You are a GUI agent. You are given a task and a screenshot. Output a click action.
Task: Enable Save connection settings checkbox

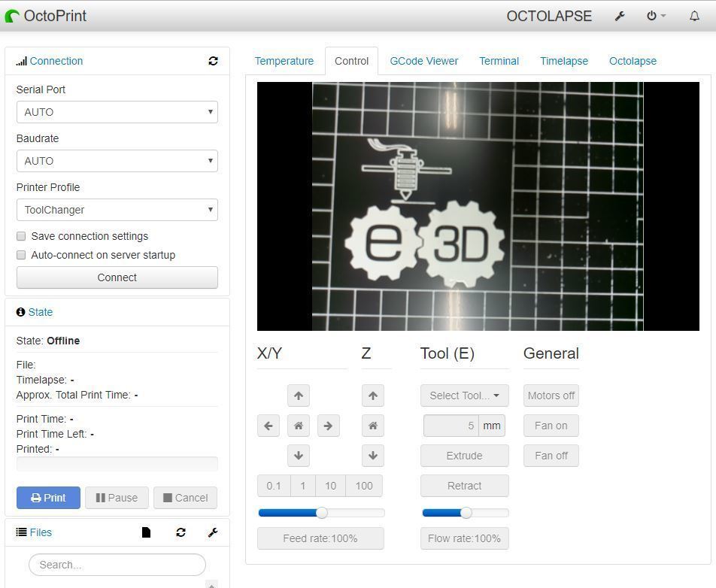(21, 236)
